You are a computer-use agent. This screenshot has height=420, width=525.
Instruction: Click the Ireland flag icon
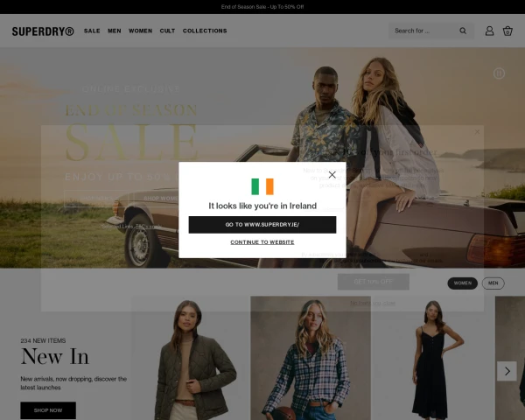(x=262, y=186)
